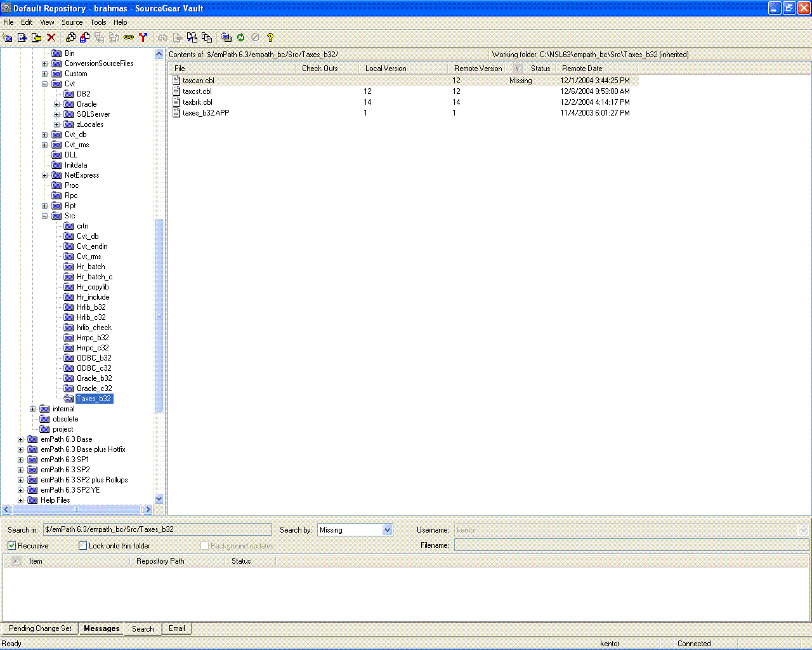This screenshot has height=650, width=812.
Task: Sort by the Local Version column header
Action: pyautogui.click(x=403, y=69)
